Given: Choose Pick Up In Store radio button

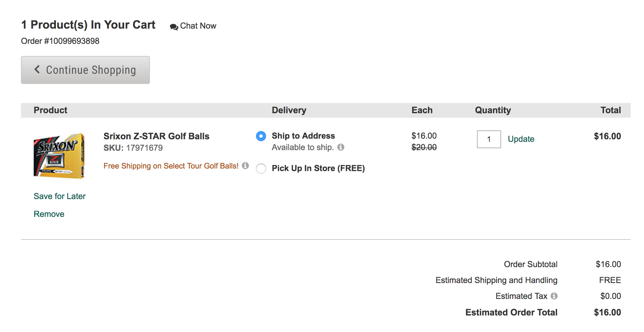Looking at the screenshot, I should click(x=261, y=169).
